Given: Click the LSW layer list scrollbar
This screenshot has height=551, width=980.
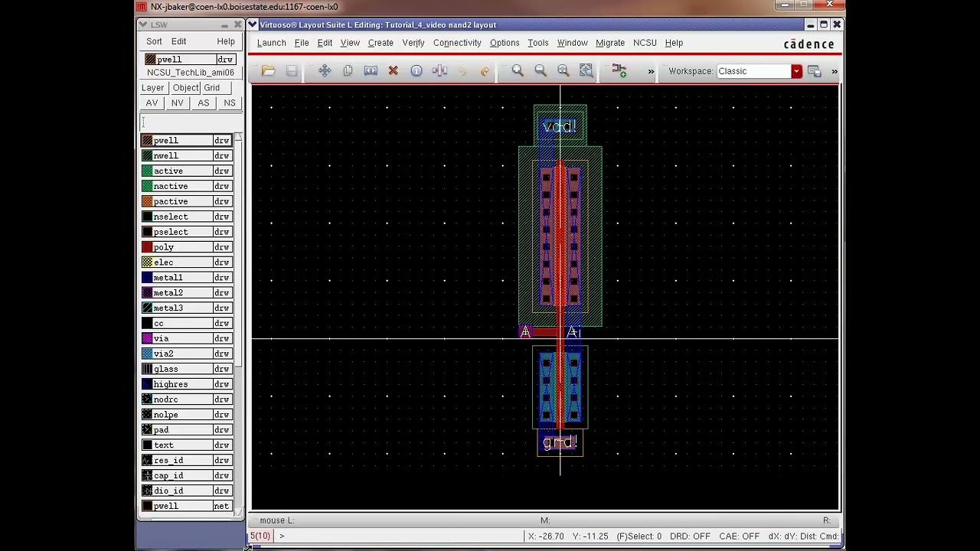Looking at the screenshot, I should [238, 325].
